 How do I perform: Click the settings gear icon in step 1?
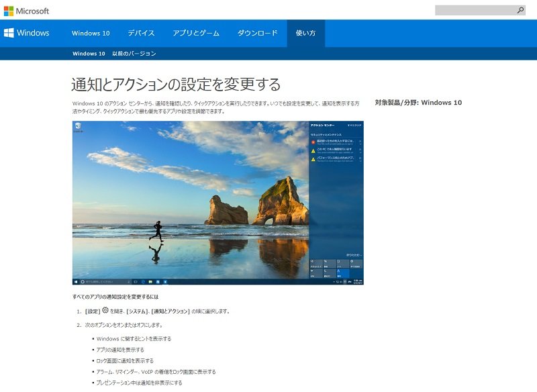tap(105, 310)
